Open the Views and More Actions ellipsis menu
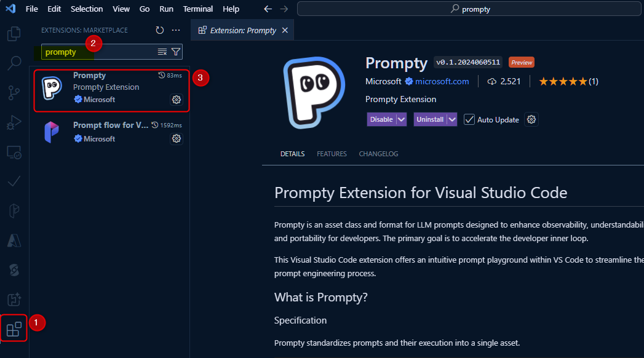 tap(176, 30)
